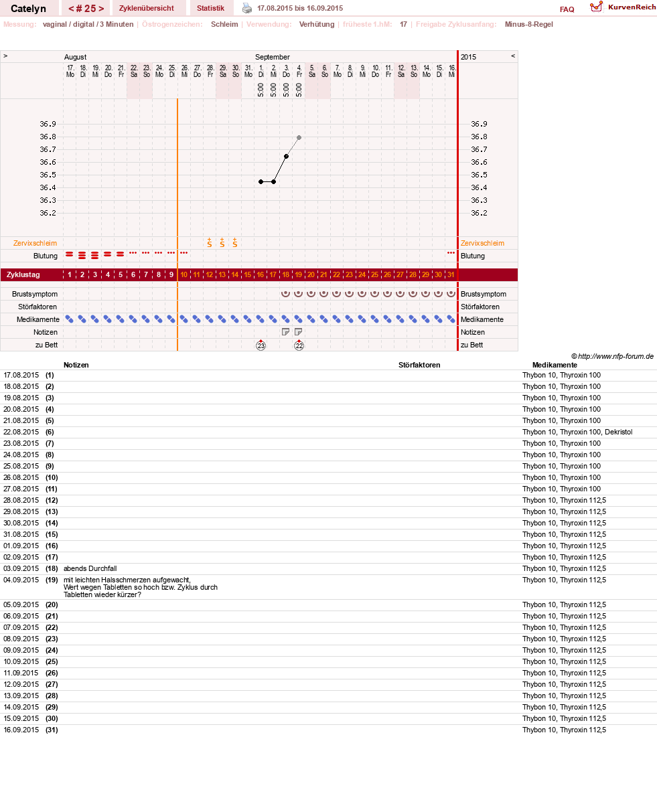Click cervical mucus S symbol on cycle day 13
The image size is (657, 812).
pyautogui.click(x=222, y=242)
